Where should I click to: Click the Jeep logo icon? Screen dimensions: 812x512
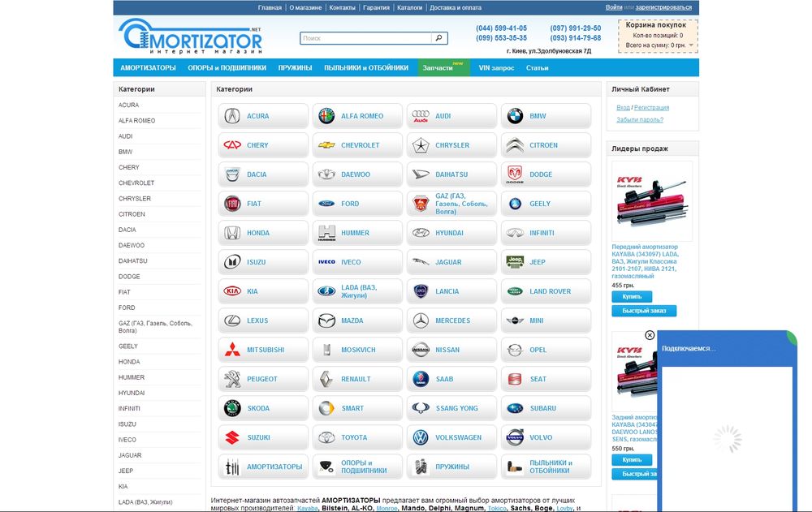click(x=515, y=262)
